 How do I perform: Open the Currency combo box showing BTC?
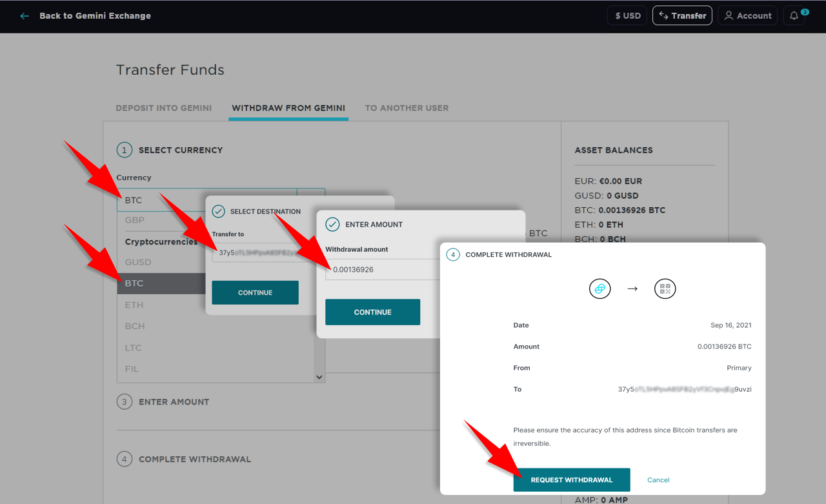pyautogui.click(x=221, y=200)
